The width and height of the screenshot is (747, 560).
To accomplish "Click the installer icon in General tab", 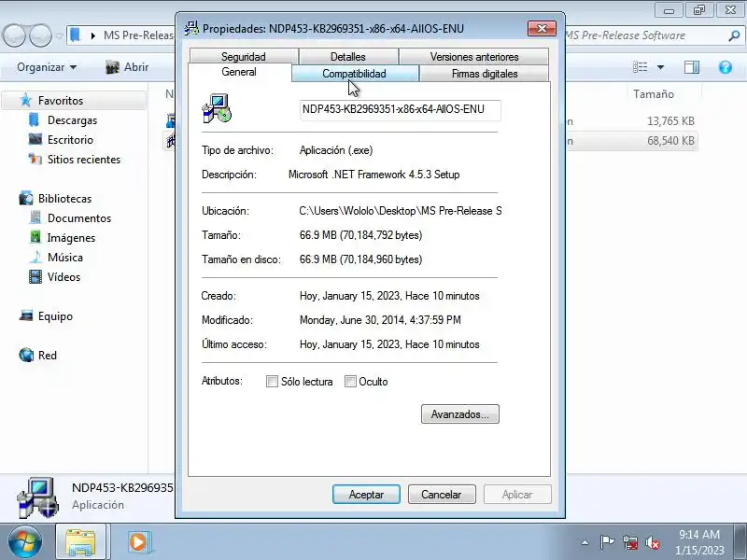I will (x=217, y=108).
